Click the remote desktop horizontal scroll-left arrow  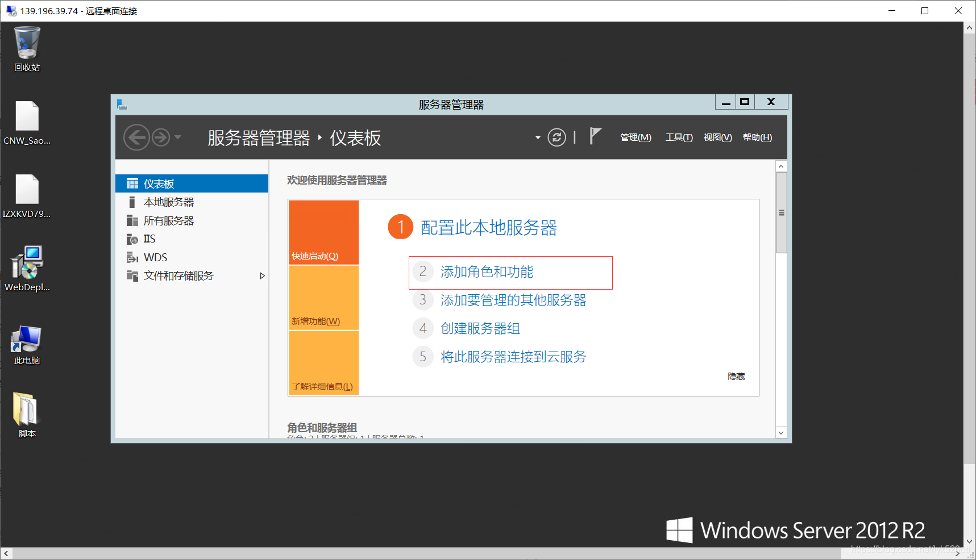point(6,554)
